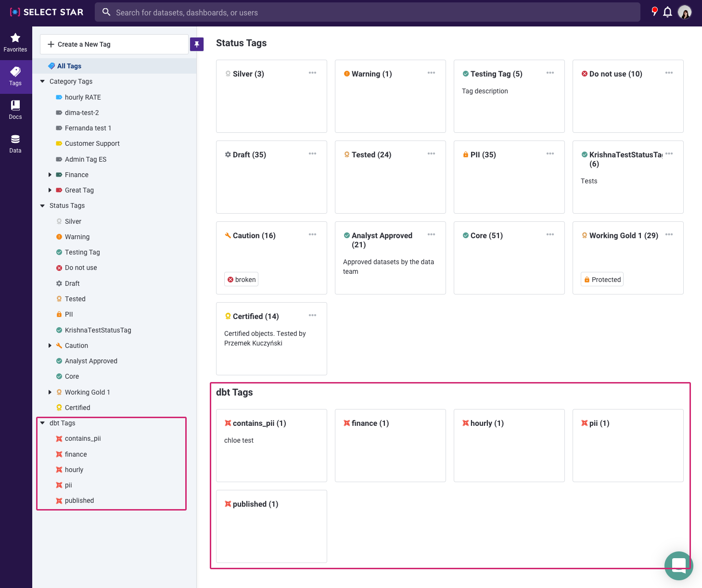Click the Create a New Tag button
Image resolution: width=702 pixels, height=588 pixels.
(x=114, y=44)
